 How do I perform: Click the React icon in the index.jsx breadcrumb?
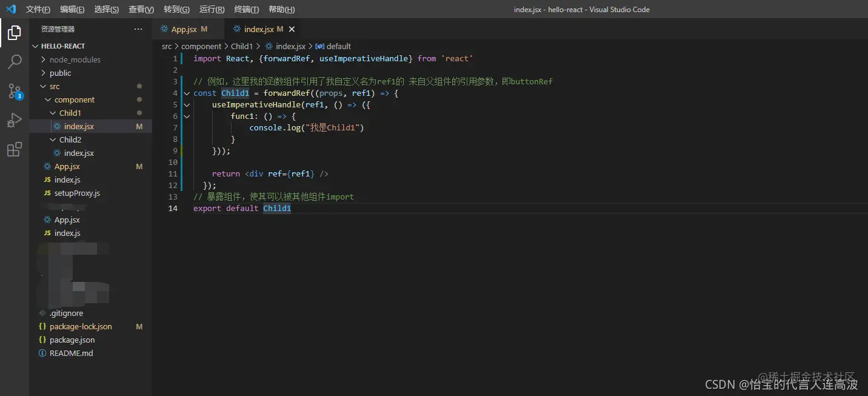coord(269,46)
